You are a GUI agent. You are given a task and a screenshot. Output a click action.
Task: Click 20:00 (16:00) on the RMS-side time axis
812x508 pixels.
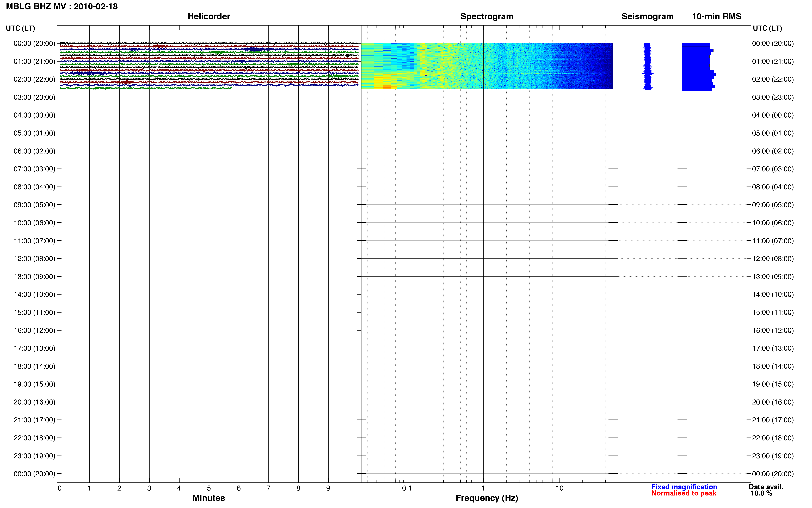(x=773, y=402)
